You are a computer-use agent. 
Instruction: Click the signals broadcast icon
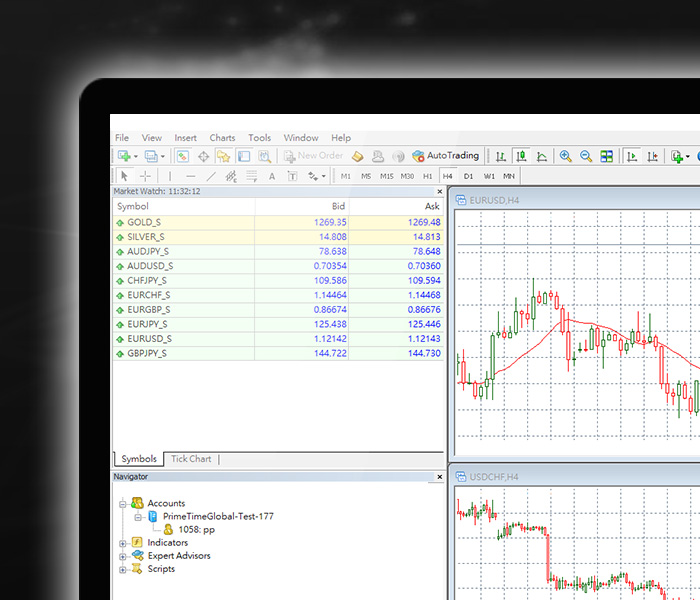point(398,156)
